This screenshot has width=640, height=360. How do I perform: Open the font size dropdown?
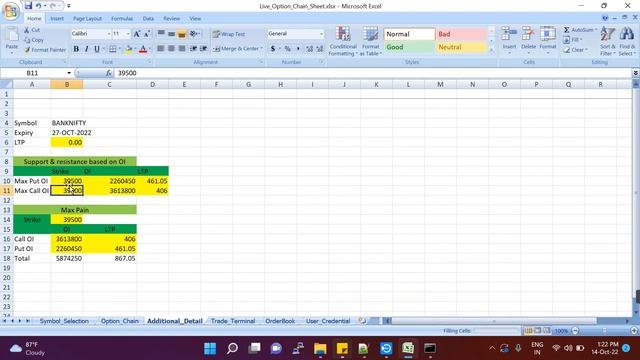click(x=128, y=34)
